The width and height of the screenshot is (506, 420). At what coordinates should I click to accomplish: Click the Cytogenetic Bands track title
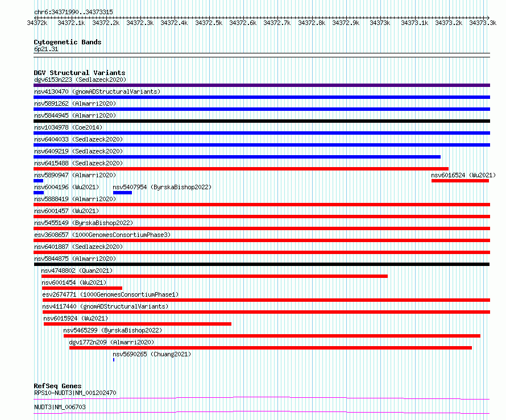(68, 42)
